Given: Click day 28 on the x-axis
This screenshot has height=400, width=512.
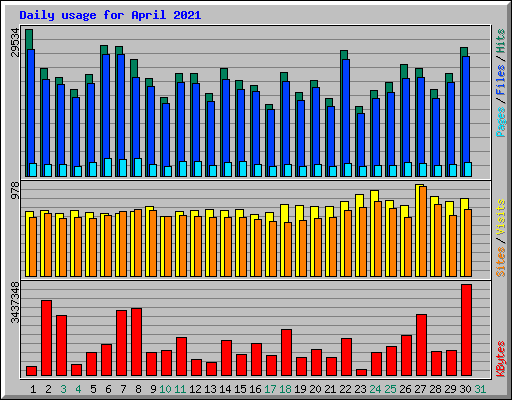Looking at the screenshot, I should click(435, 389).
